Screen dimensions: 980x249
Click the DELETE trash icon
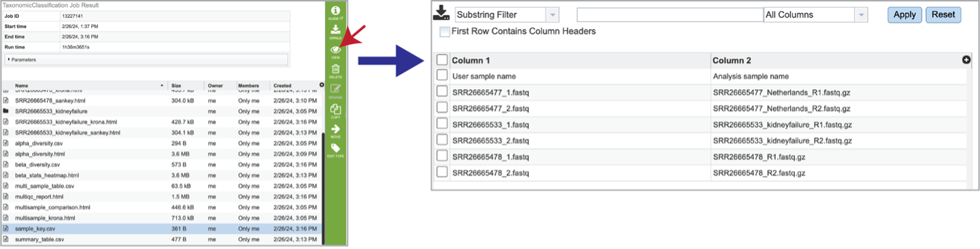click(335, 71)
